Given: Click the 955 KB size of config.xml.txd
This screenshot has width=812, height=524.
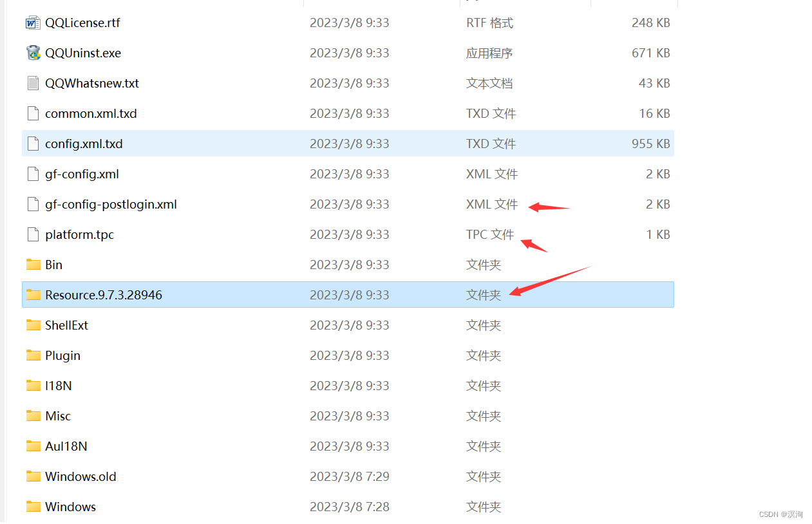Looking at the screenshot, I should point(651,144).
